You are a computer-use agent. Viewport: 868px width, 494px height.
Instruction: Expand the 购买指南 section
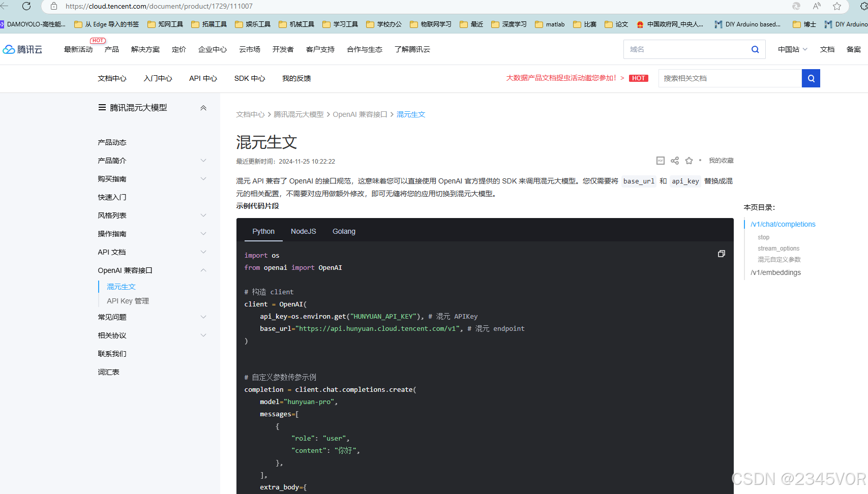[x=203, y=179]
